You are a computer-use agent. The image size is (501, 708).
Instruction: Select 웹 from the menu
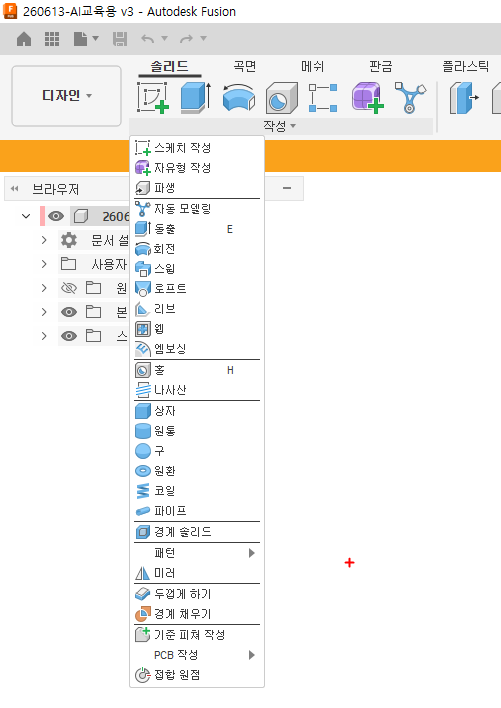[x=197, y=329]
